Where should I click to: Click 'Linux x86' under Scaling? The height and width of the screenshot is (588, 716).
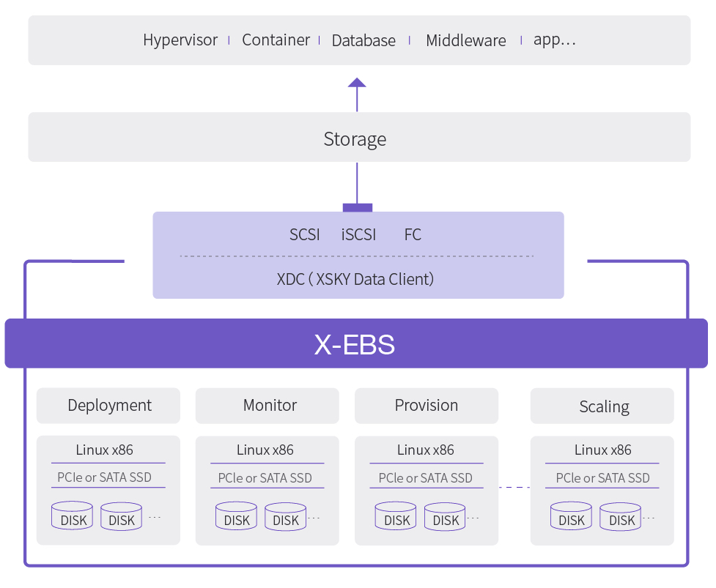click(602, 450)
